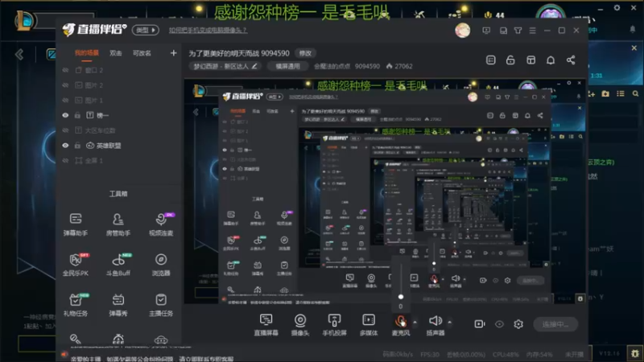Open the 弹幕秀 tool
Viewport: 644px width, 362px height.
[x=118, y=305]
